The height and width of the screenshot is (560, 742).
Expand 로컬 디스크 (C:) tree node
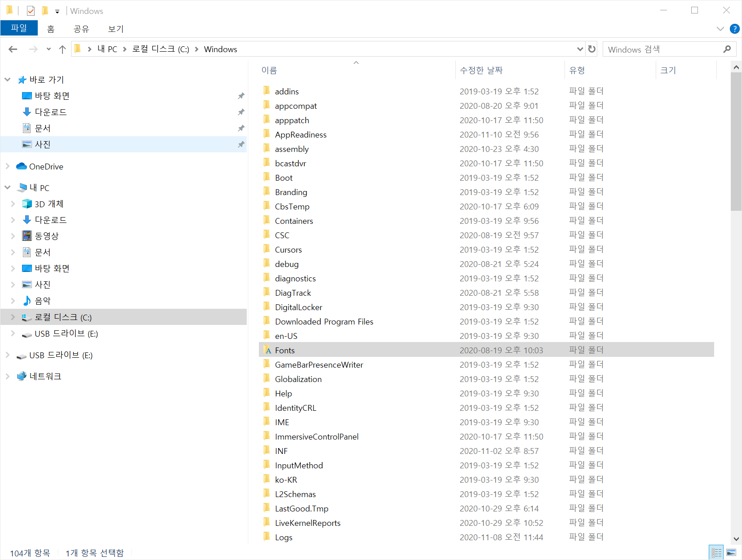[x=13, y=317]
